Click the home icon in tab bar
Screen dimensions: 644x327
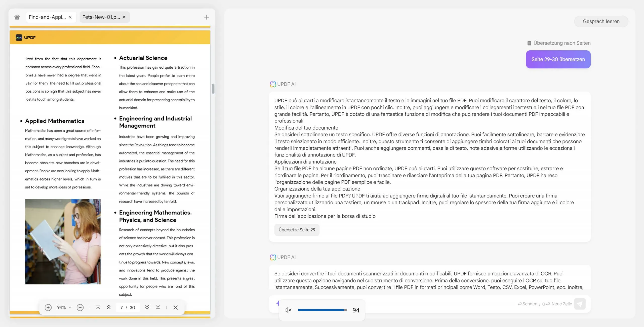point(17,17)
